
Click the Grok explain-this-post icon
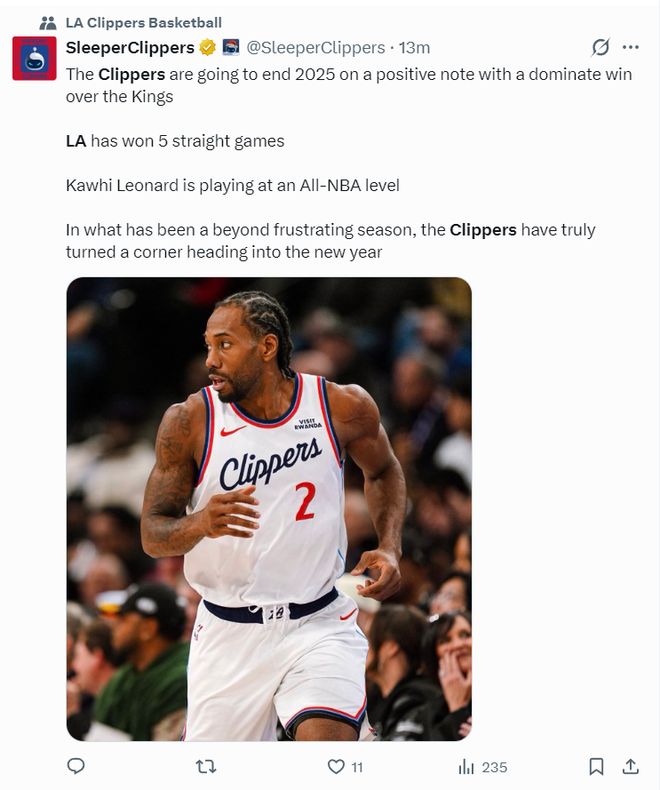(601, 47)
